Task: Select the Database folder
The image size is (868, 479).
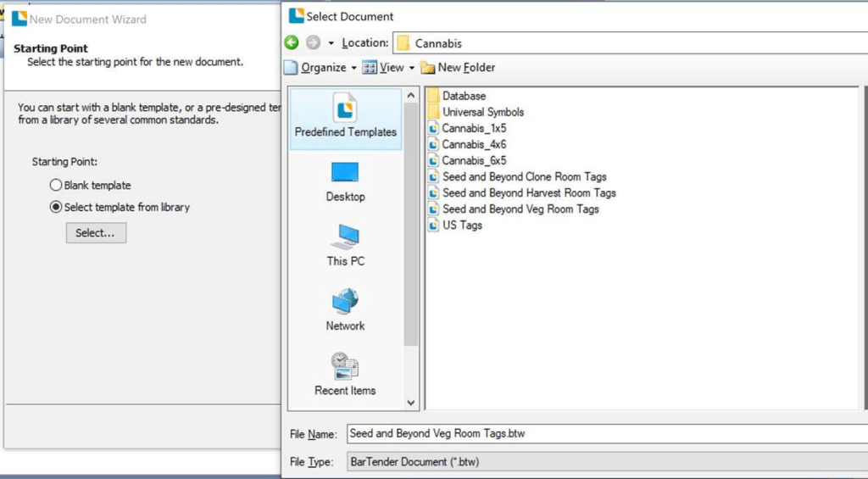Action: coord(457,96)
